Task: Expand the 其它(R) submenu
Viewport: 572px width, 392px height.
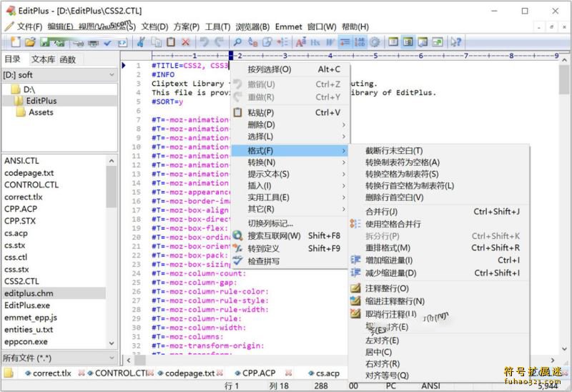Action: 290,209
